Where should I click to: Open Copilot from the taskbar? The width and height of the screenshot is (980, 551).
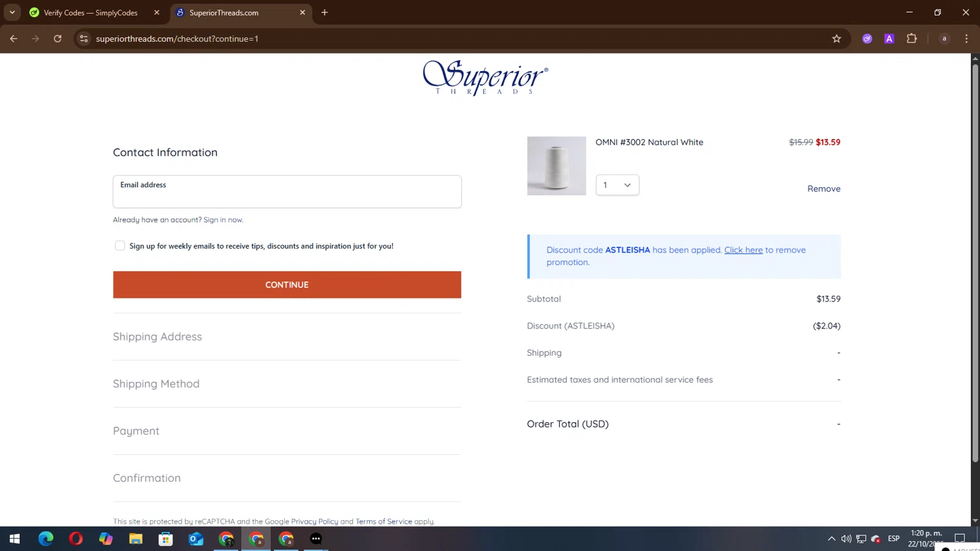(x=106, y=539)
